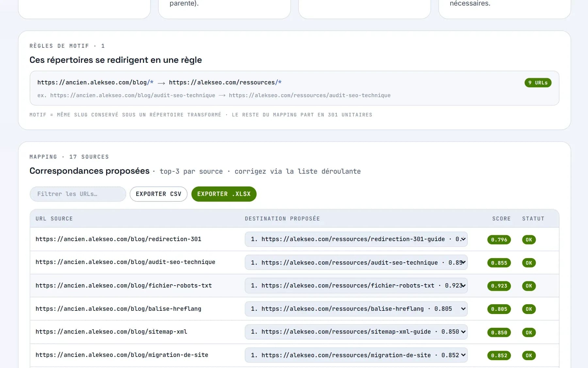Click the OK status of audit-seo-technique row
The image size is (588, 368).
click(529, 263)
